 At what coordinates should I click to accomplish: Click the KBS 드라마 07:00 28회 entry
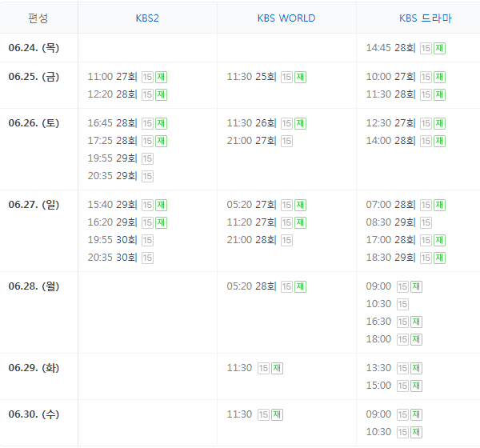click(390, 205)
